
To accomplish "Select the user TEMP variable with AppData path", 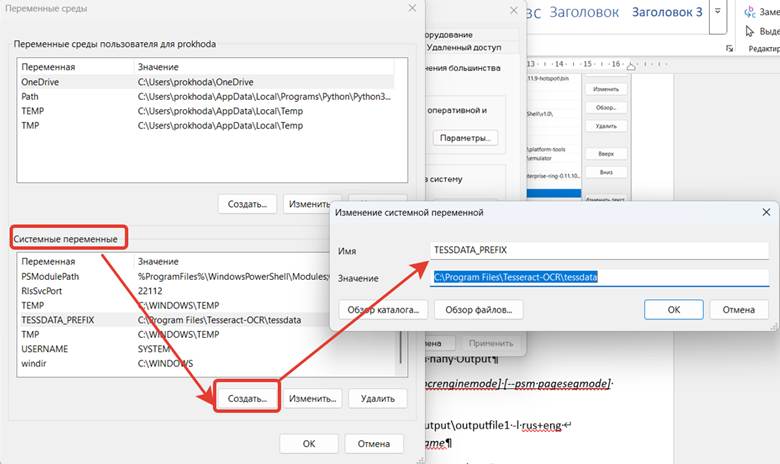I will 207,111.
